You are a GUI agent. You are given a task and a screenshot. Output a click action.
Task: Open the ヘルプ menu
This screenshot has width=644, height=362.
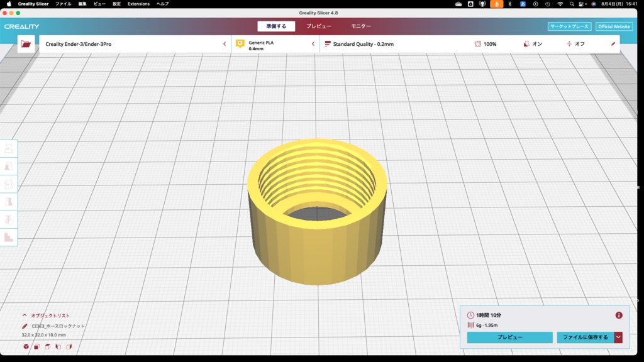[162, 4]
